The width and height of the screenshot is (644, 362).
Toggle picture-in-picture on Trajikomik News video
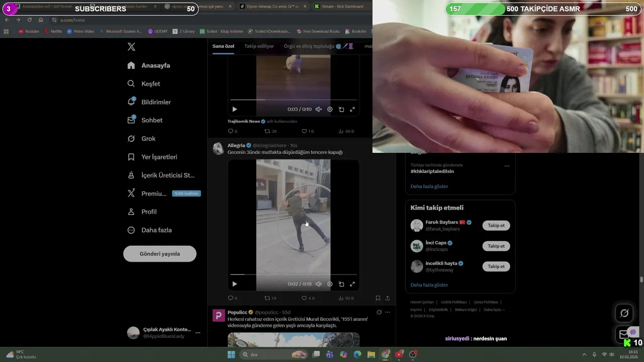[341, 109]
